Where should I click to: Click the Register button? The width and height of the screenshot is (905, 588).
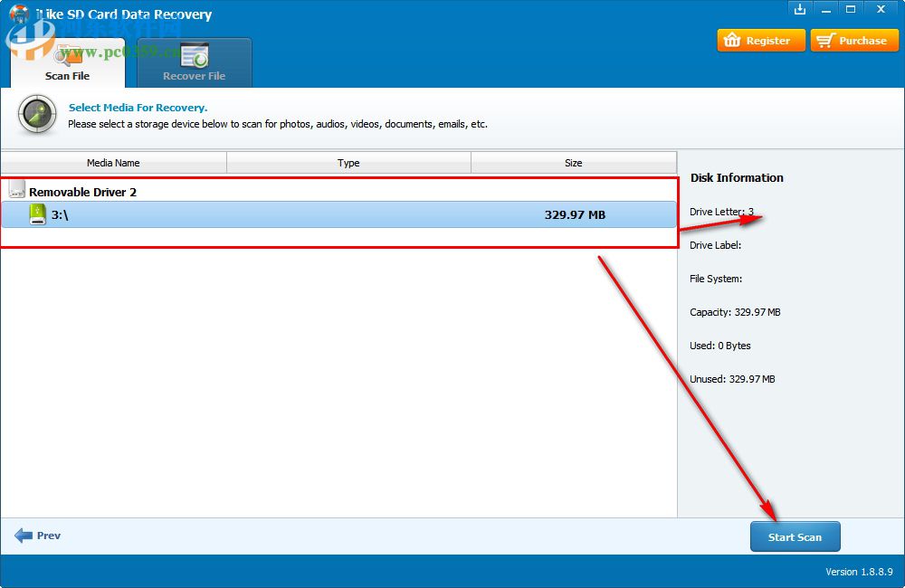click(x=761, y=41)
